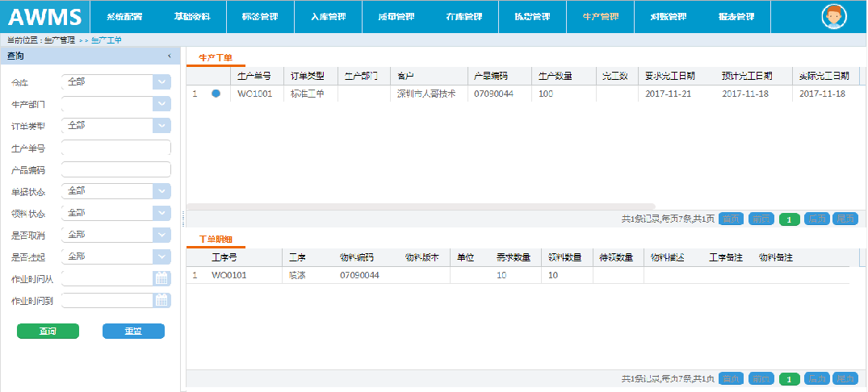Collapse the 查询 panel with the arrow
The image size is (868, 392).
point(169,56)
